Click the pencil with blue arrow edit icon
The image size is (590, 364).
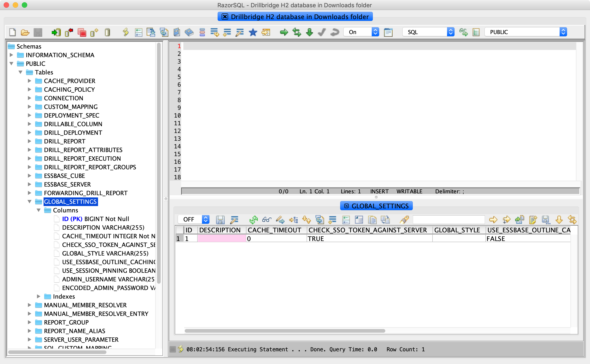pyautogui.click(x=280, y=219)
